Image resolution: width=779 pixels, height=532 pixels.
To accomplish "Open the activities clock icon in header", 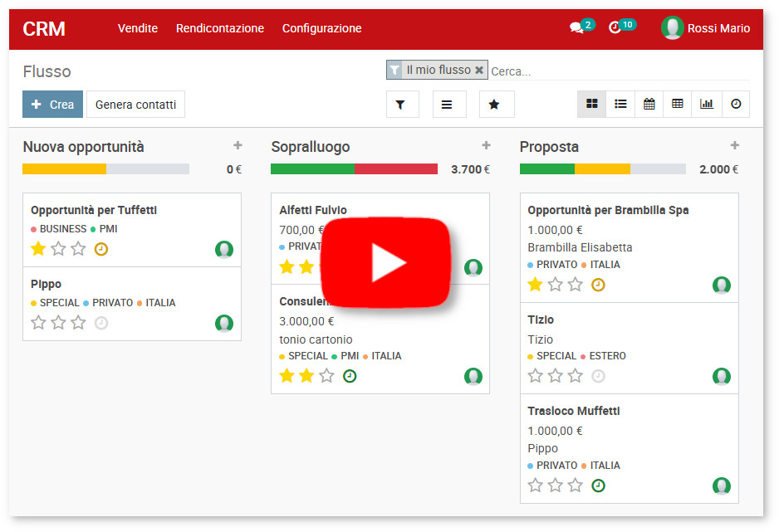I will tap(615, 28).
